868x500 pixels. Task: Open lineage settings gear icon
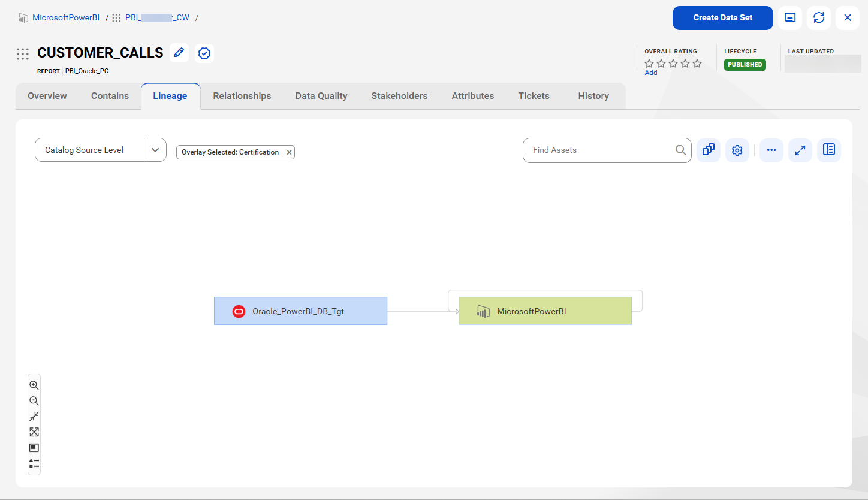point(737,150)
